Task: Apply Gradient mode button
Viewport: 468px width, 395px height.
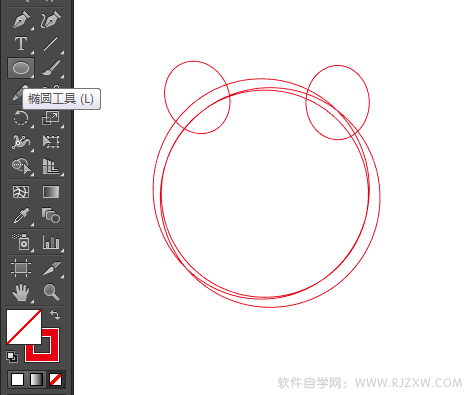Action: (x=36, y=379)
